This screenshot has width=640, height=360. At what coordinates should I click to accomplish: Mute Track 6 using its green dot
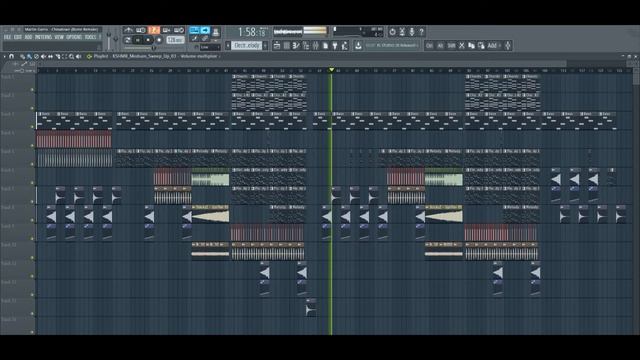click(x=32, y=183)
